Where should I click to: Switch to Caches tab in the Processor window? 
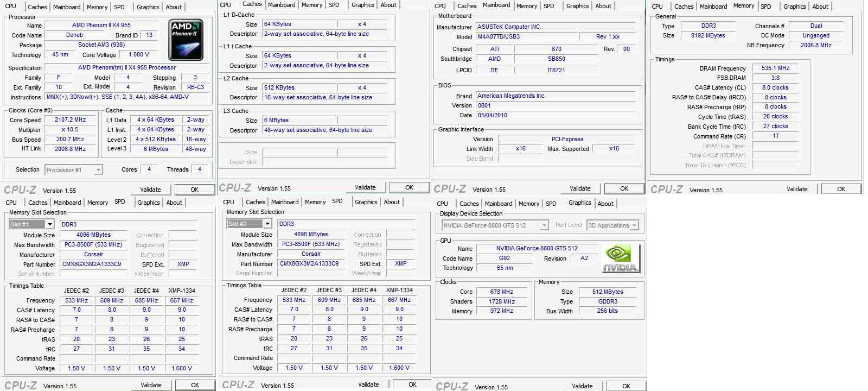pyautogui.click(x=37, y=7)
